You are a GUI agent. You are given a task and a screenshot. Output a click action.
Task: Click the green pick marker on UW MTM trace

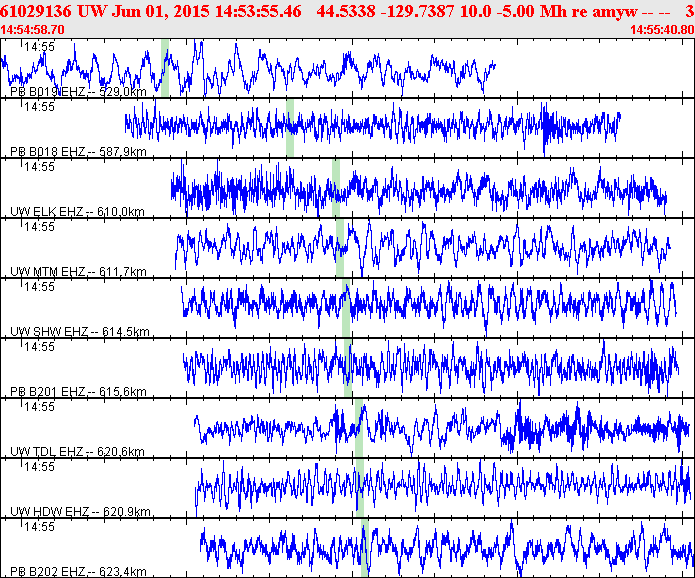click(x=340, y=248)
